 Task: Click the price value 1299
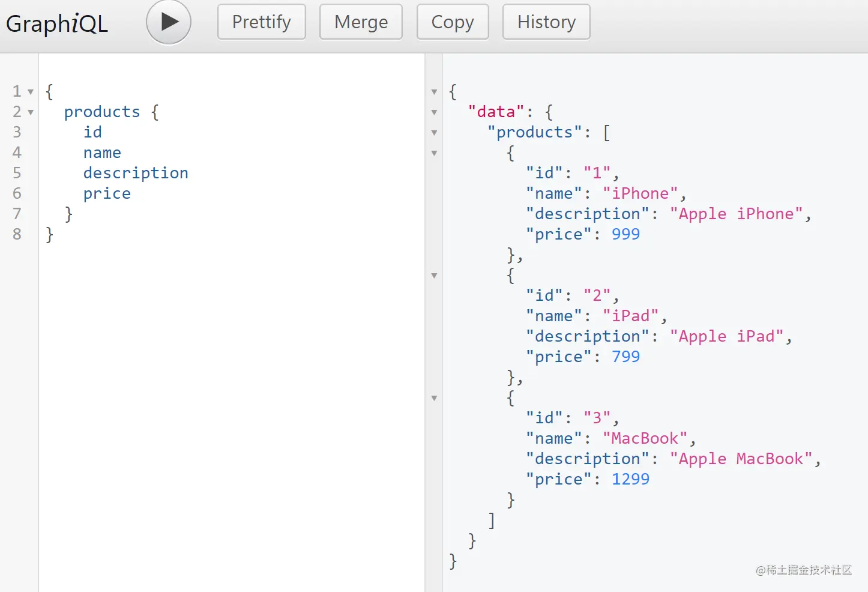631,479
